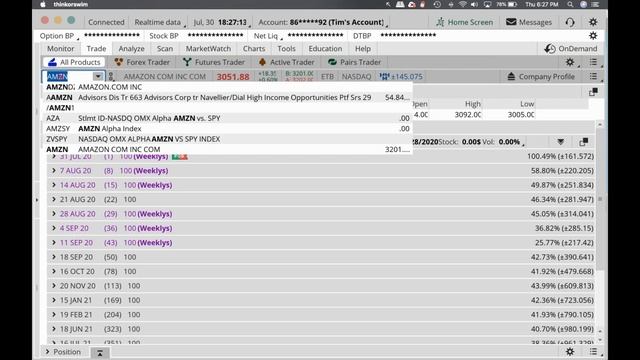This screenshot has height=360, width=640.
Task: Expand the 14 AUG 20 Weeklys row
Action: click(x=53, y=185)
